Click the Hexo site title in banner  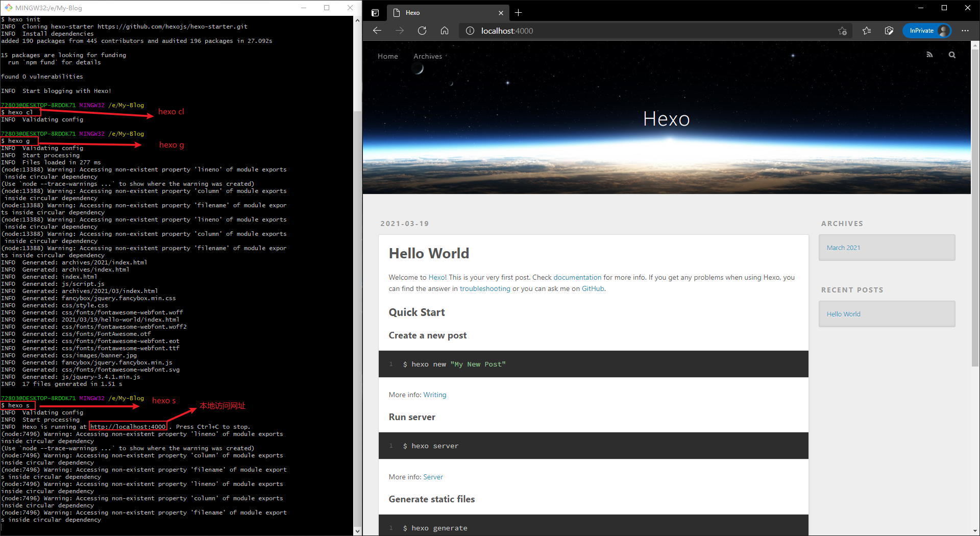pos(666,119)
